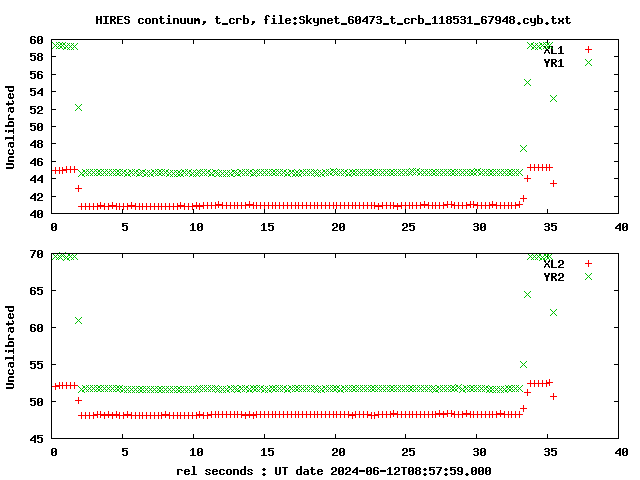Click the bottom plot's Uncalibrated y-axis label
Screen dimensions: 640x480
[x=10, y=347]
